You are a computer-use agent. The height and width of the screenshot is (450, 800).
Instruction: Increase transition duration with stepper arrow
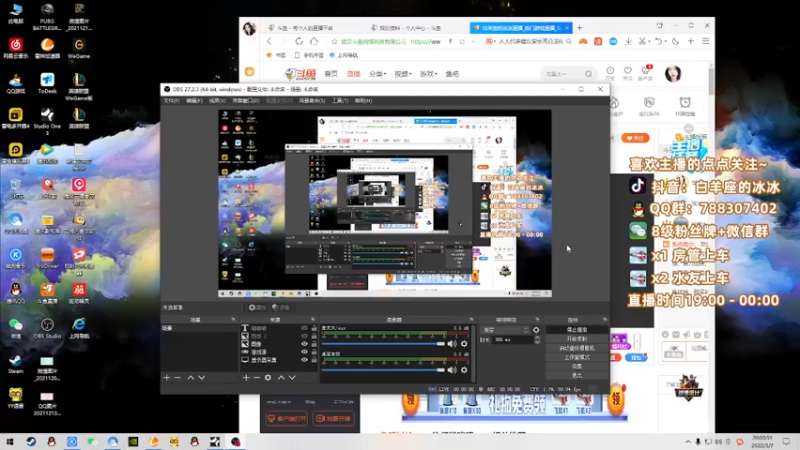click(537, 337)
